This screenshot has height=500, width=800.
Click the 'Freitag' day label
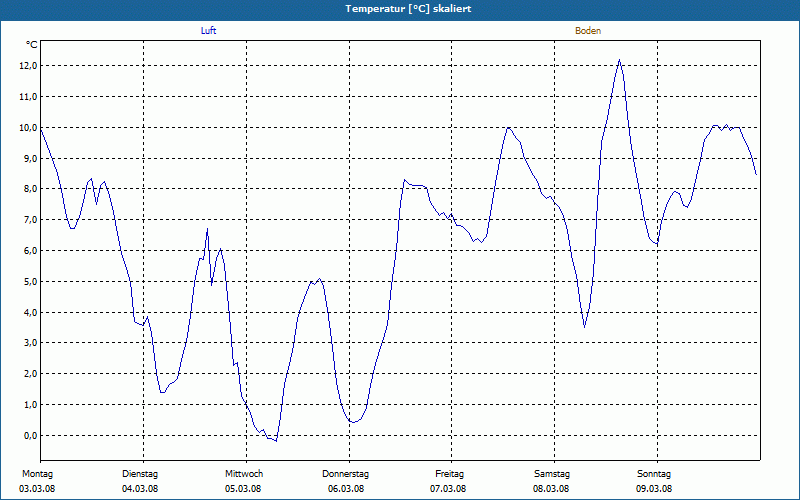click(449, 474)
